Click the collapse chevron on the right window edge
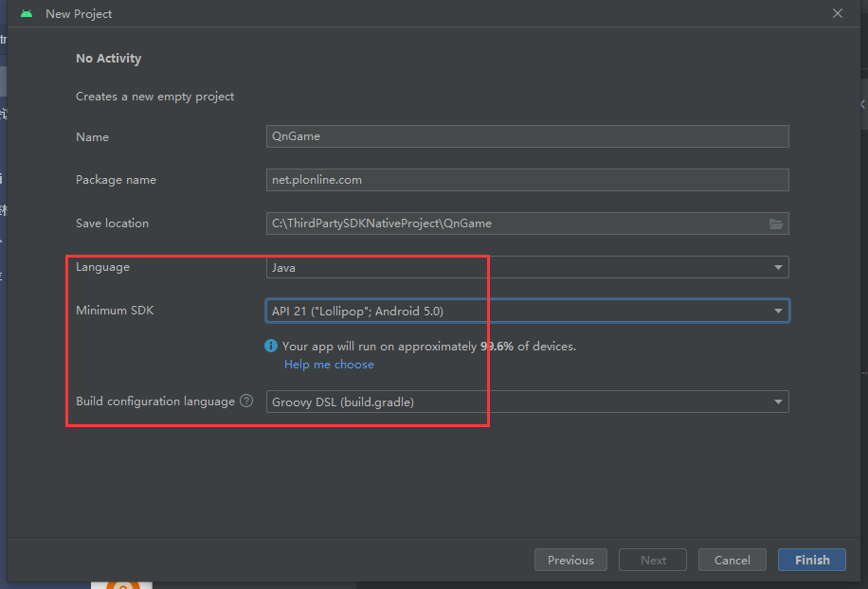This screenshot has height=589, width=868. pyautogui.click(x=860, y=104)
